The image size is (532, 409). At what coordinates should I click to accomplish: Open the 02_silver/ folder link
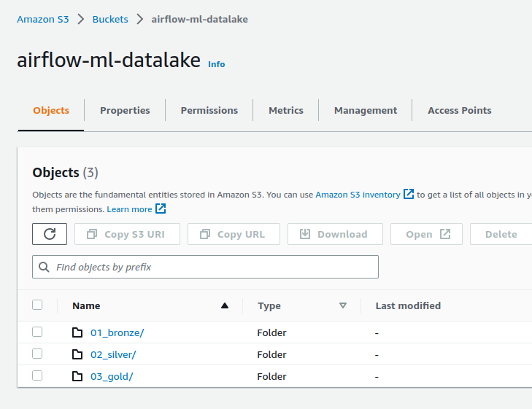coord(113,354)
